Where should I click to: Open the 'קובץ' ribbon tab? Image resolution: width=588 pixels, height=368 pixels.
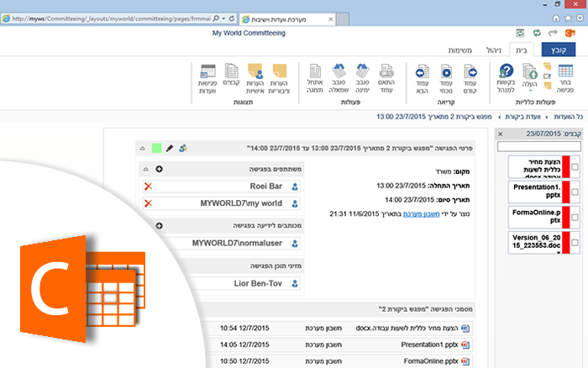point(559,50)
